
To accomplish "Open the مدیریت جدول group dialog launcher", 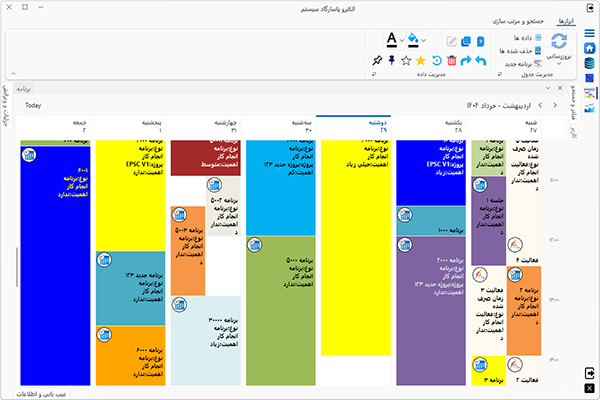I will 499,74.
